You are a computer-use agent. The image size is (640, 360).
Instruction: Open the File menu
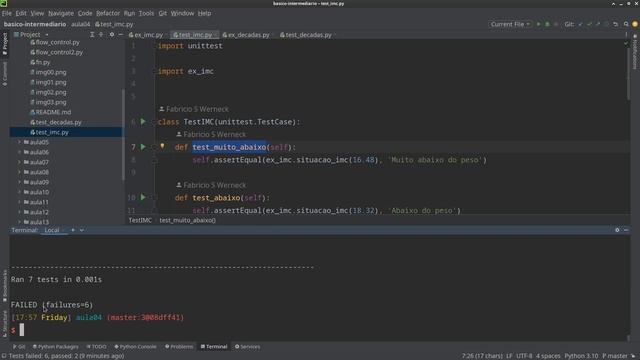tap(7, 13)
